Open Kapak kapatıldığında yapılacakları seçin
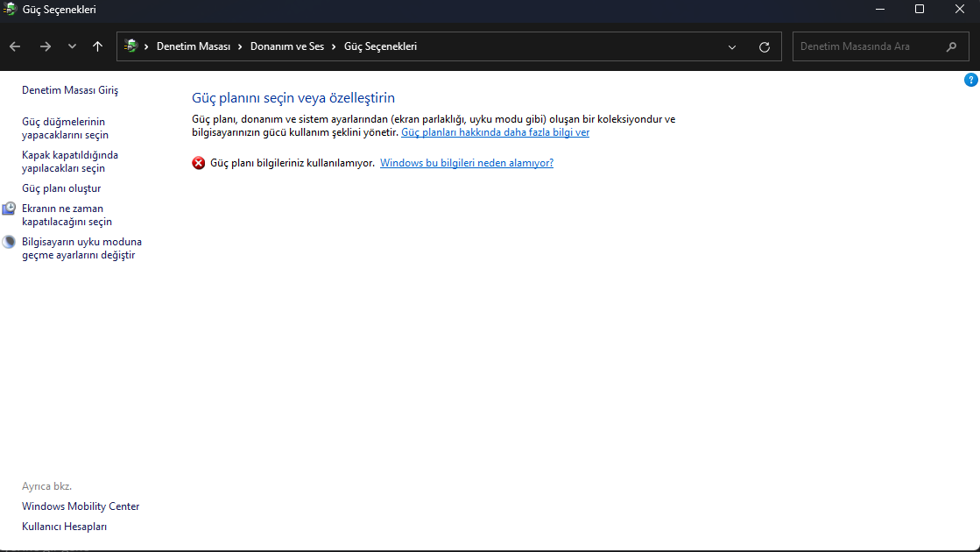980x552 pixels. [x=70, y=161]
